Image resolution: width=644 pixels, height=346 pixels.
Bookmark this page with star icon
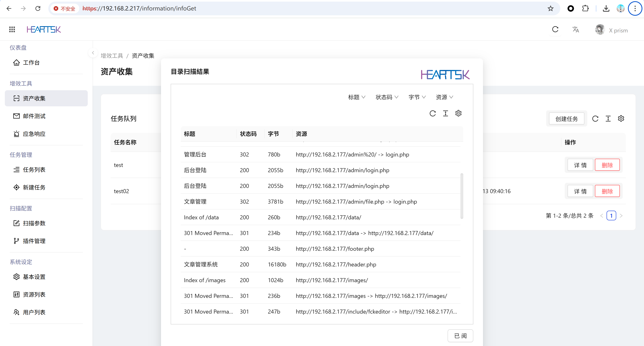550,8
